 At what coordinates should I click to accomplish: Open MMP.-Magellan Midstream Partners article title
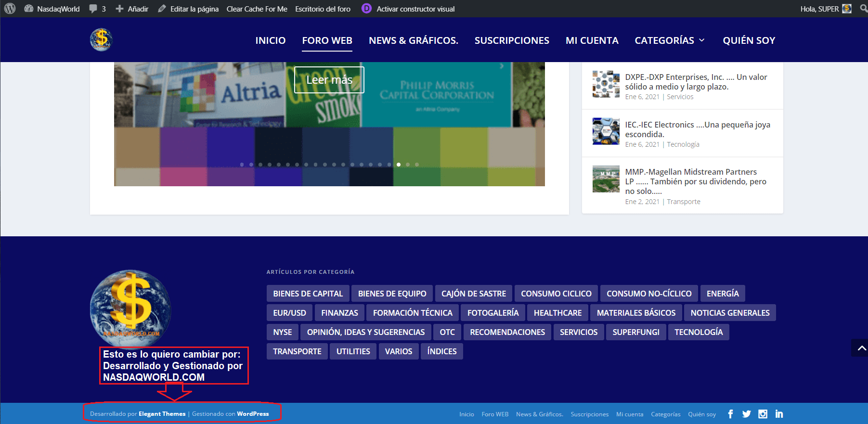click(x=696, y=181)
